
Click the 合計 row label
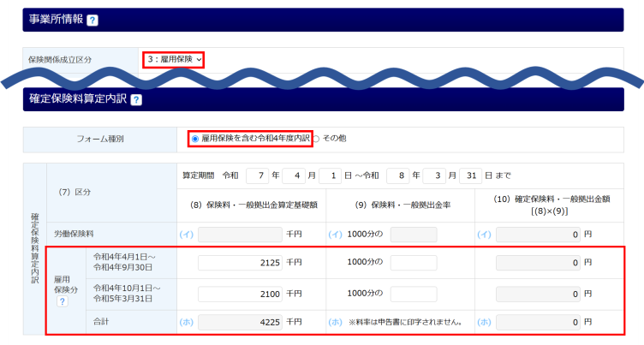101,322
